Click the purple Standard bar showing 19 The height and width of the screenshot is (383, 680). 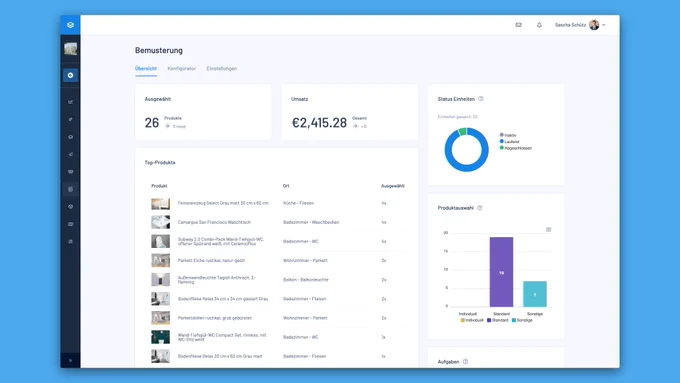coord(501,272)
